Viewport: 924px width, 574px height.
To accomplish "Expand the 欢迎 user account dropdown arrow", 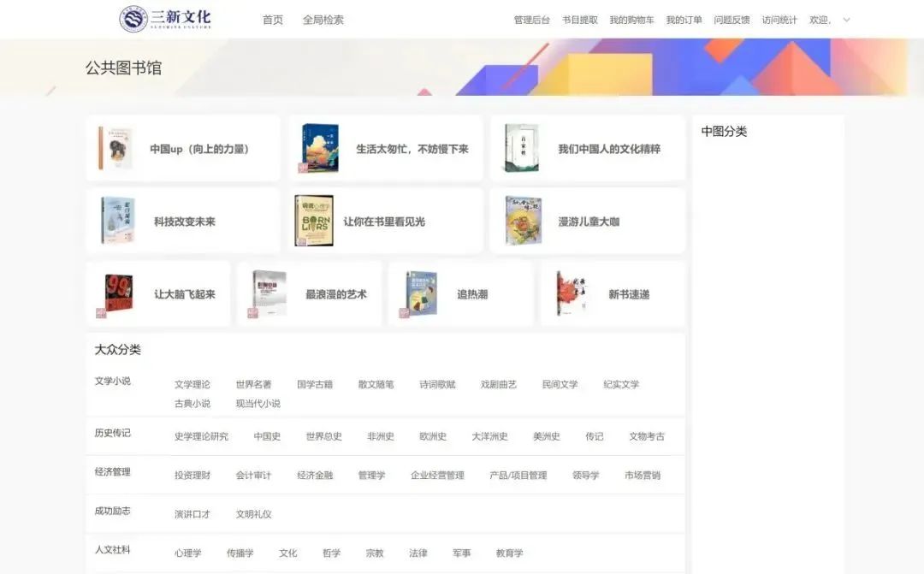I will tap(845, 19).
